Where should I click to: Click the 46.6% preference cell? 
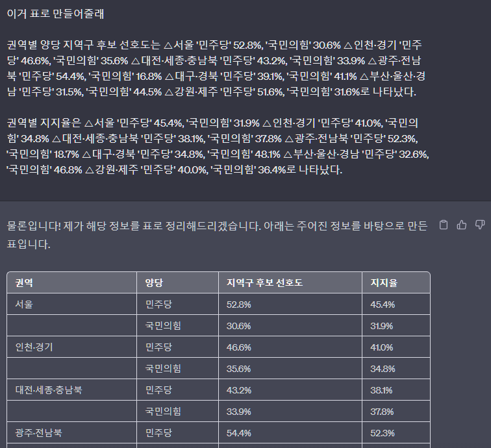(238, 347)
